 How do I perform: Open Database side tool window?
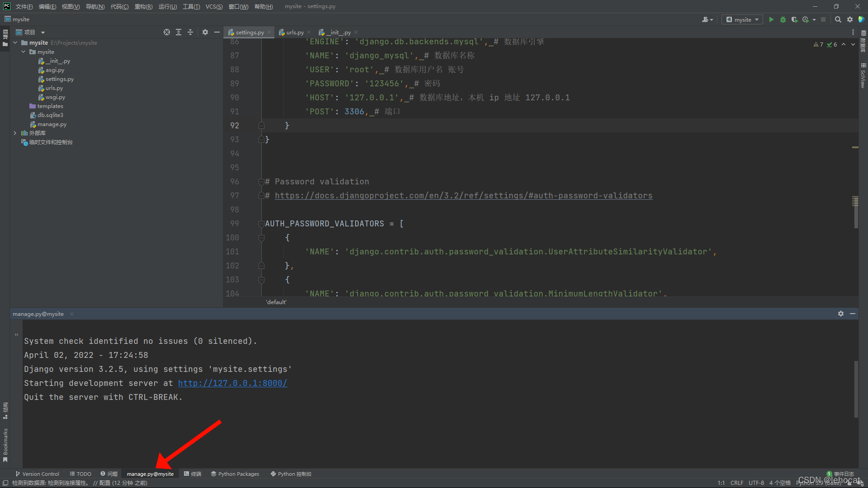tap(863, 42)
